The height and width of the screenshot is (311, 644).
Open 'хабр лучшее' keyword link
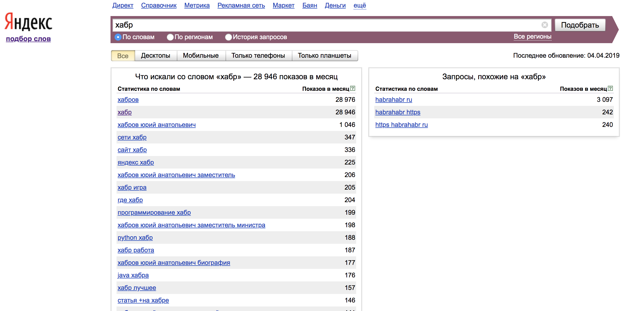137,288
